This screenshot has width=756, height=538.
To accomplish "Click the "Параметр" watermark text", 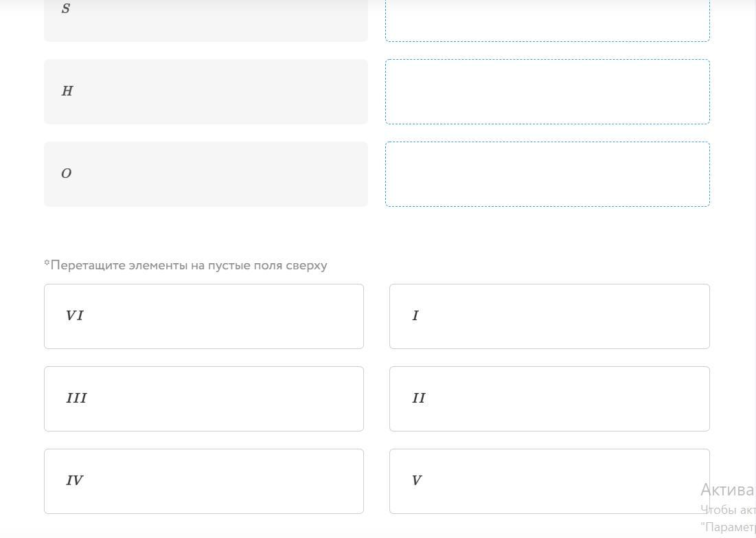I will click(728, 527).
